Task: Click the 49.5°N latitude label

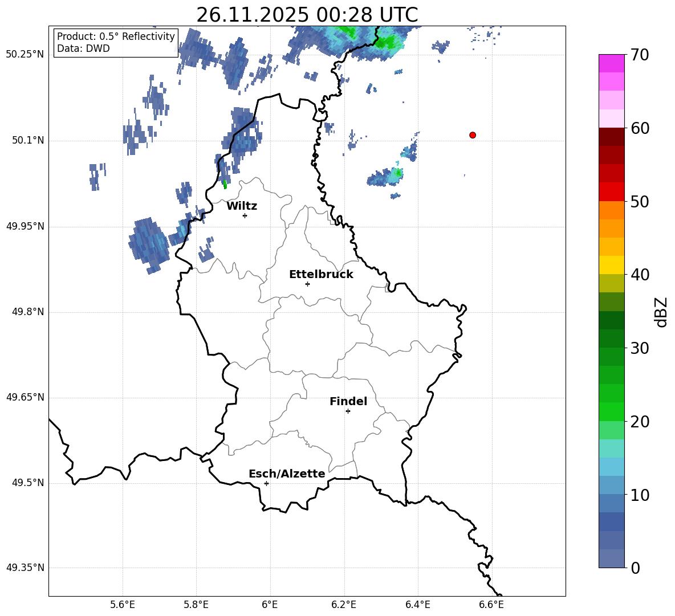Action: coord(28,483)
